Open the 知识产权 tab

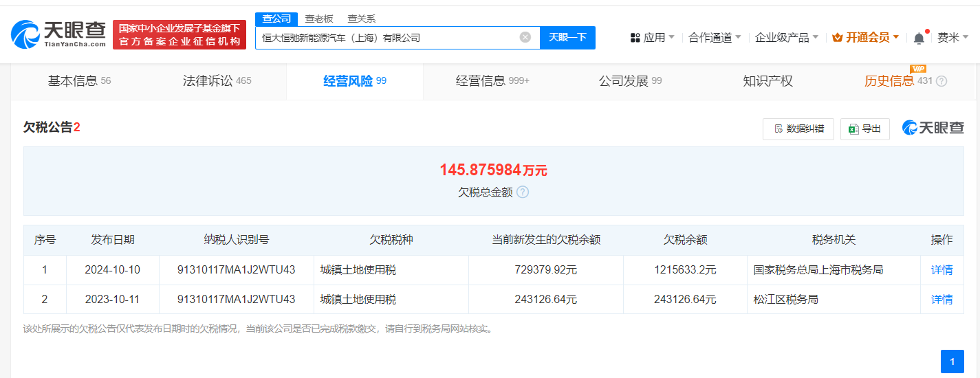tap(767, 81)
